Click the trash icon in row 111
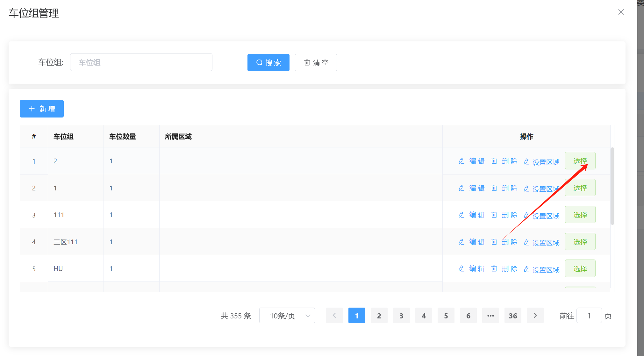 494,215
